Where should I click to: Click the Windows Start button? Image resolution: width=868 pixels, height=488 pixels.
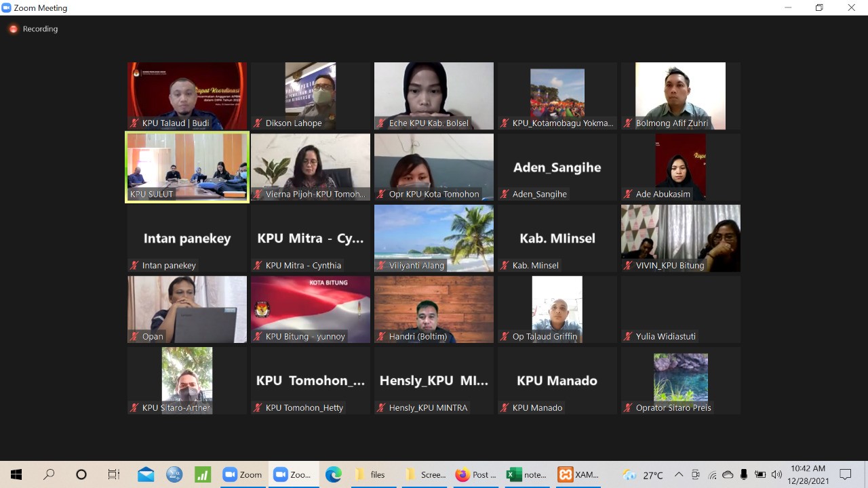16,474
